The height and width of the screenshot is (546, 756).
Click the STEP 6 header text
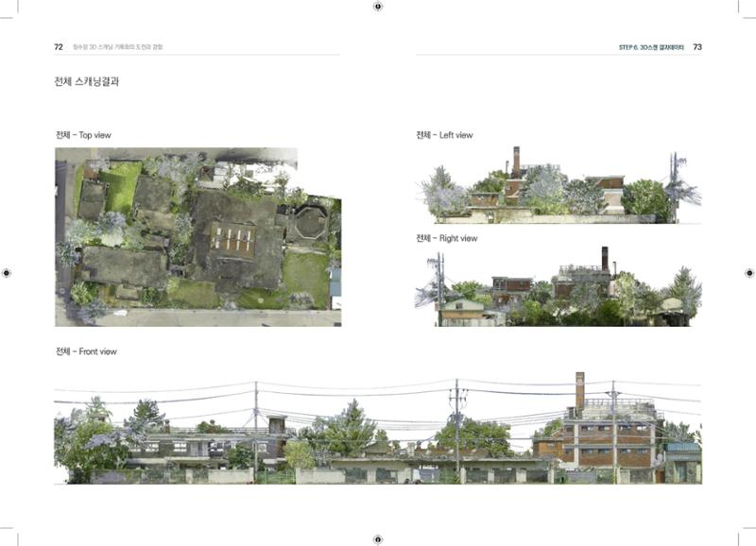(x=651, y=47)
